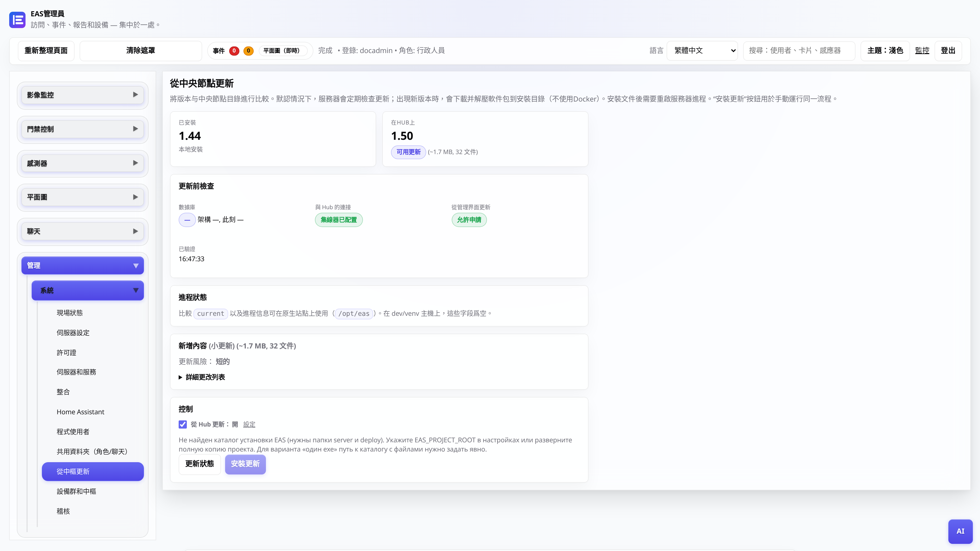
Task: Expand the 聊天 section
Action: tap(82, 231)
